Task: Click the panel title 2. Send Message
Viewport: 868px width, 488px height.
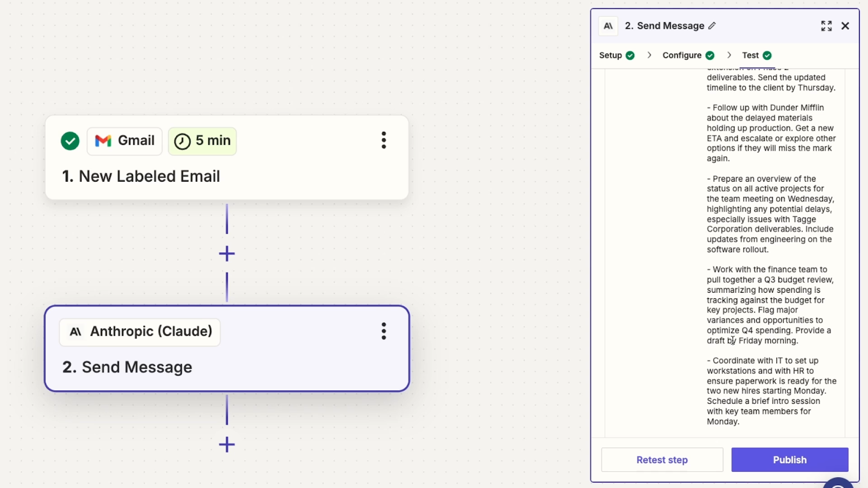Action: pyautogui.click(x=665, y=26)
